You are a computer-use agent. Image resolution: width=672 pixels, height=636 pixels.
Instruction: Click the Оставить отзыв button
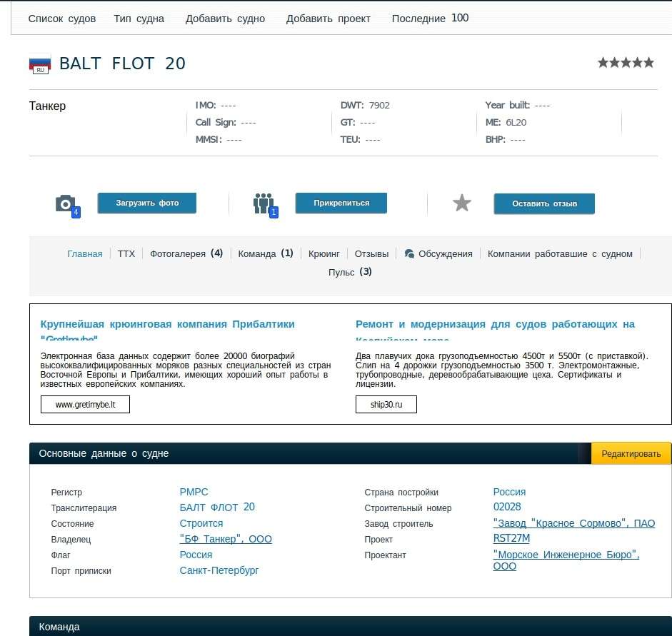544,204
